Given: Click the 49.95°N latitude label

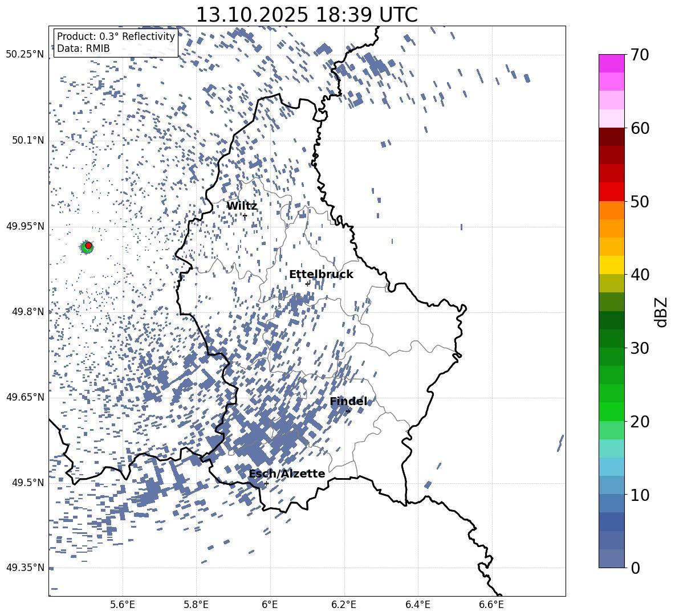Looking at the screenshot, I should point(25,226).
